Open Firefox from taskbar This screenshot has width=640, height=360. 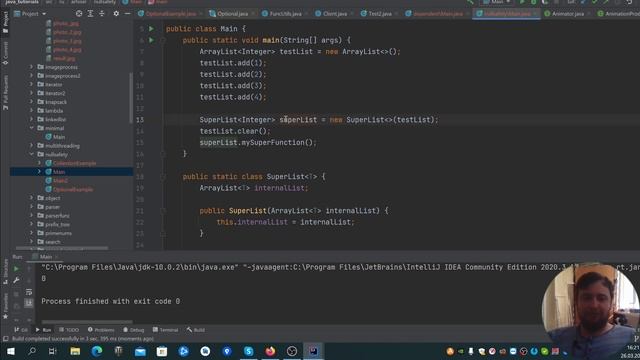[x=270, y=351]
